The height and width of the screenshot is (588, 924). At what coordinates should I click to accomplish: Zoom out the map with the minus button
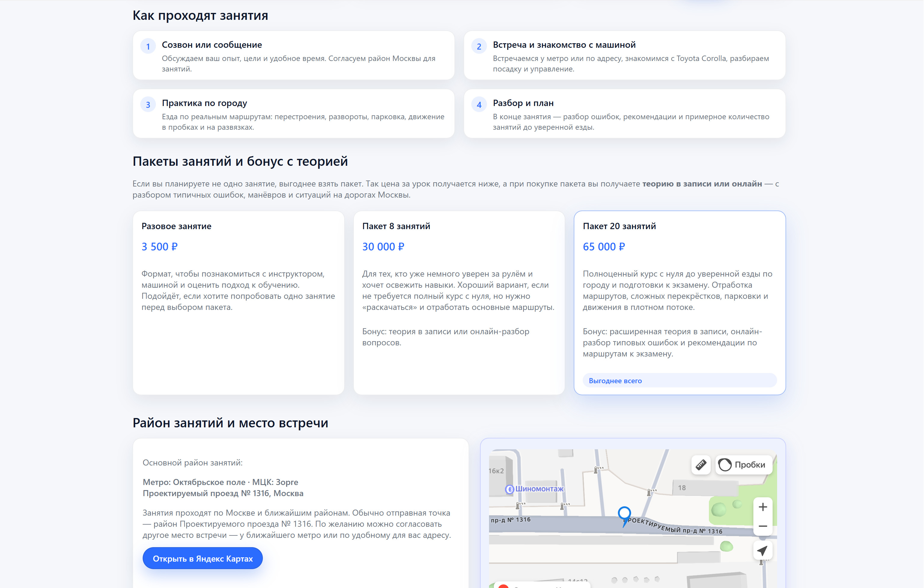762,526
